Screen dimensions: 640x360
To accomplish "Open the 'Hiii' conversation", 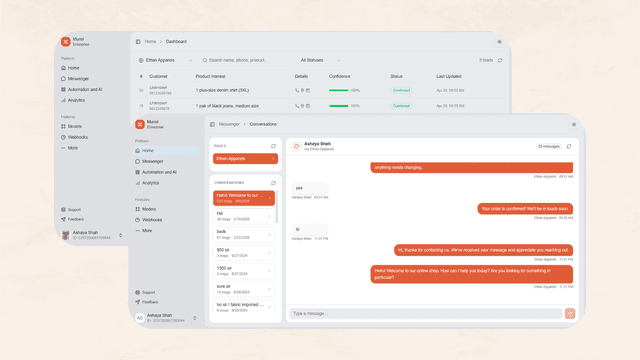I will [x=244, y=216].
